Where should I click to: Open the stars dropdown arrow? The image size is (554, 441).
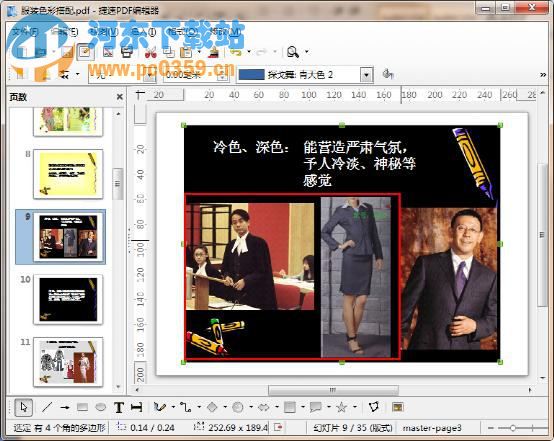(355, 407)
